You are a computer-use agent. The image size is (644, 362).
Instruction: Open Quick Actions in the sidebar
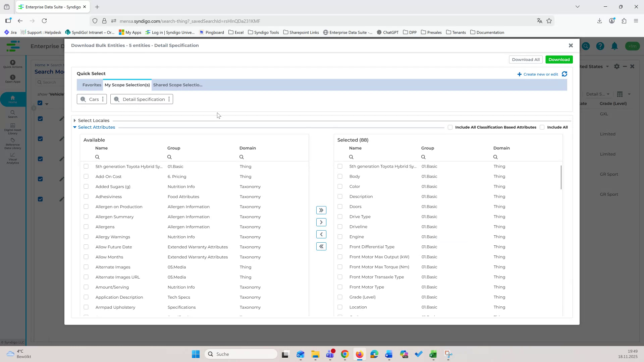click(x=12, y=64)
